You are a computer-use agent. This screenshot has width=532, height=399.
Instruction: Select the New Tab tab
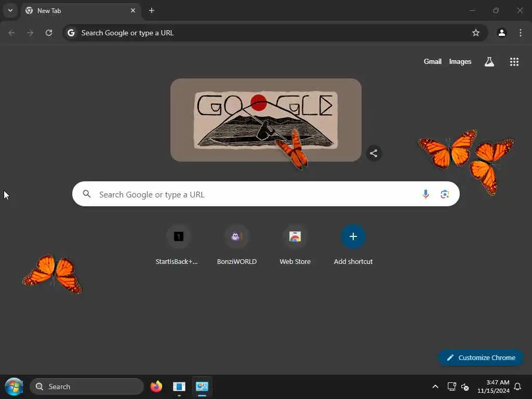tap(81, 11)
